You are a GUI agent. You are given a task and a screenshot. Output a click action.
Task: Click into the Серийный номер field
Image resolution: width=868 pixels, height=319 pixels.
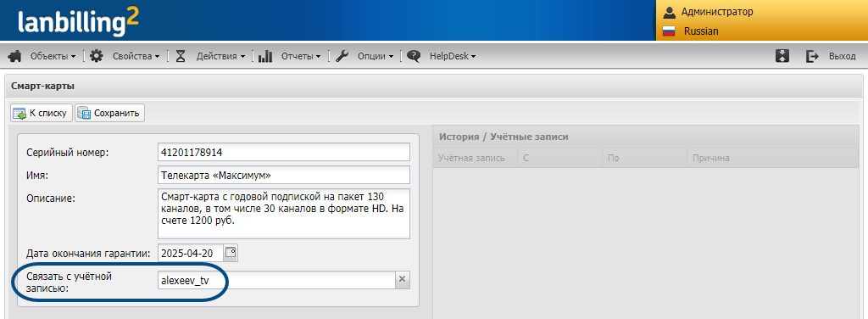point(283,152)
